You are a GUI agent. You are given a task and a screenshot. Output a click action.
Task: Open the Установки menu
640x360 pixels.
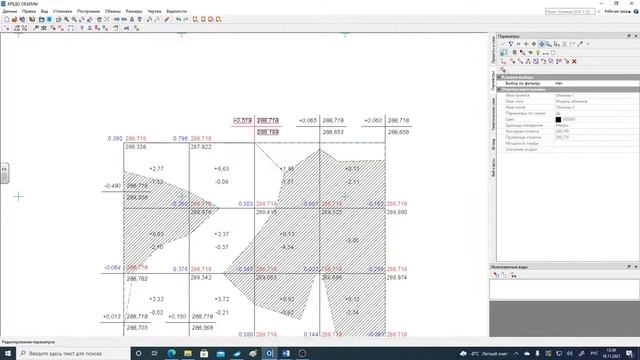pos(62,11)
